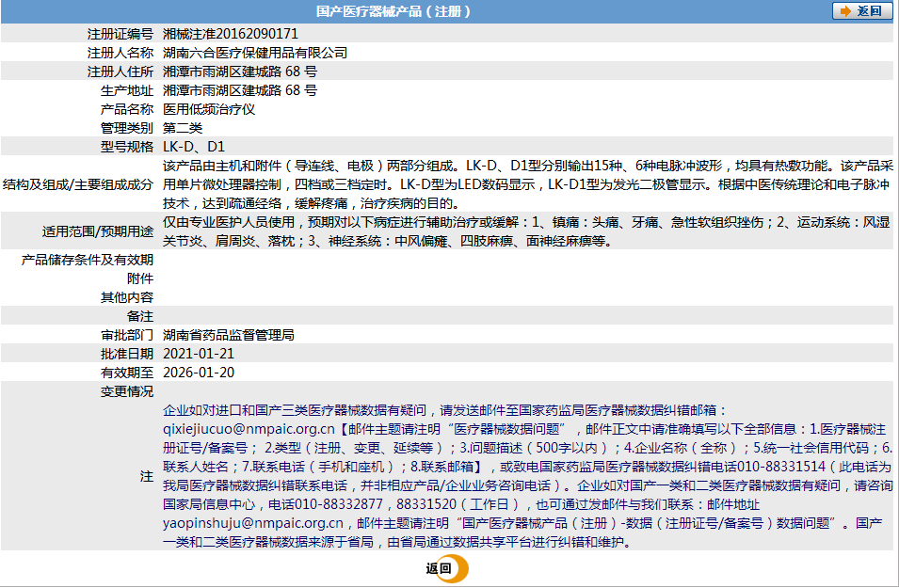Click the 备注 label
Image resolution: width=899 pixels, height=588 pixels.
click(x=140, y=316)
